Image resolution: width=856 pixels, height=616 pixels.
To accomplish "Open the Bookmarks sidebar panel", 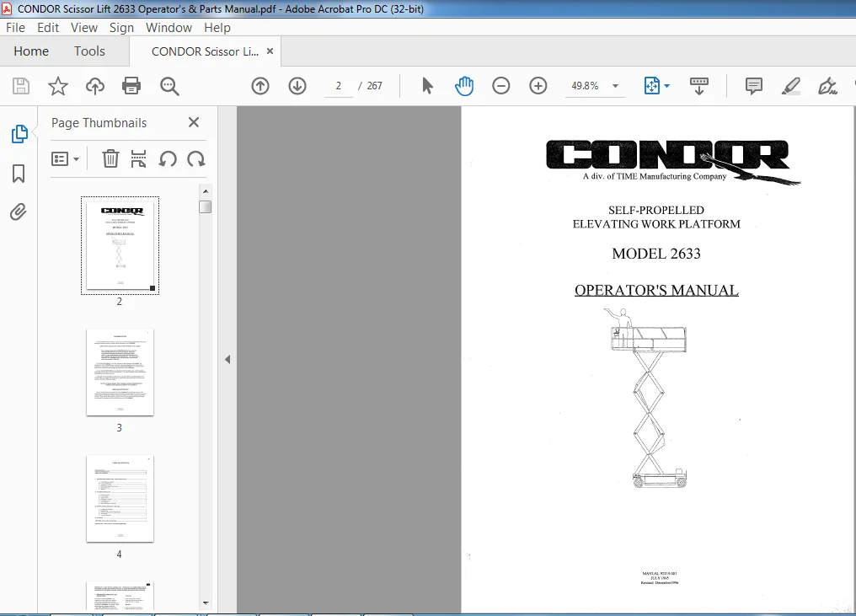I will [x=19, y=174].
